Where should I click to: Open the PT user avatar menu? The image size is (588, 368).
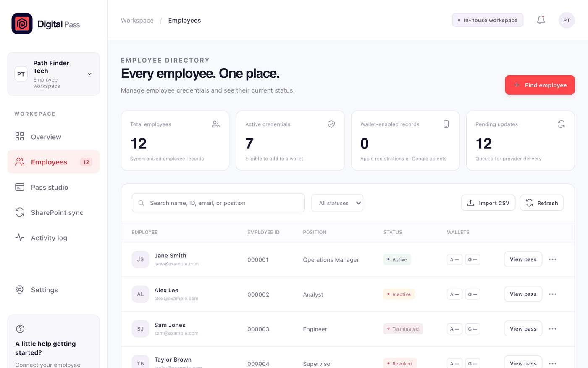(567, 20)
